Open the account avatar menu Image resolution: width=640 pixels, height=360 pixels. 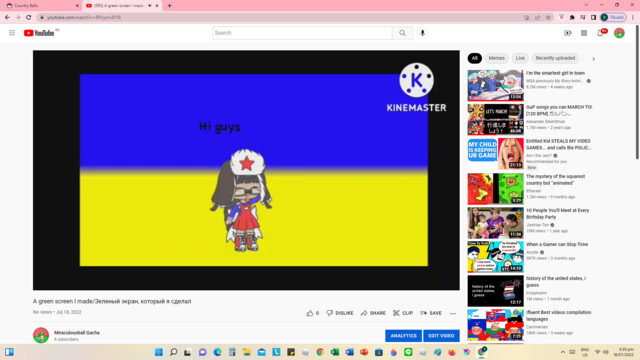[x=619, y=33]
